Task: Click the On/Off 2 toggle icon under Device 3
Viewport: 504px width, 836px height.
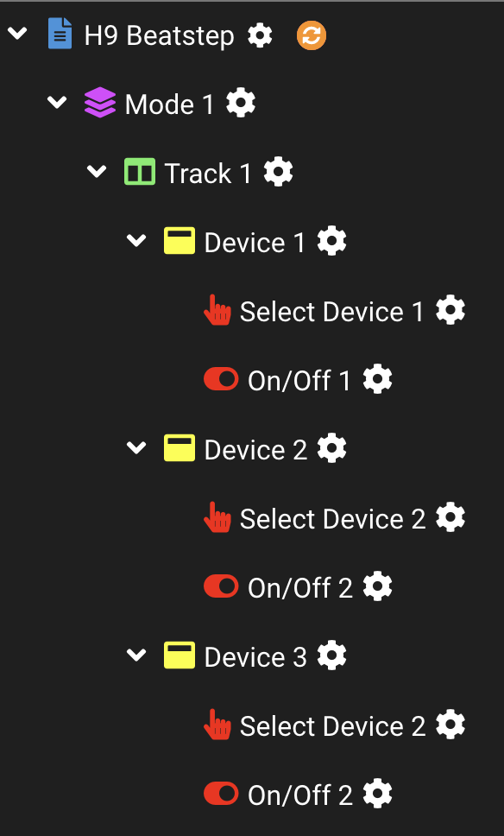Action: click(x=221, y=794)
